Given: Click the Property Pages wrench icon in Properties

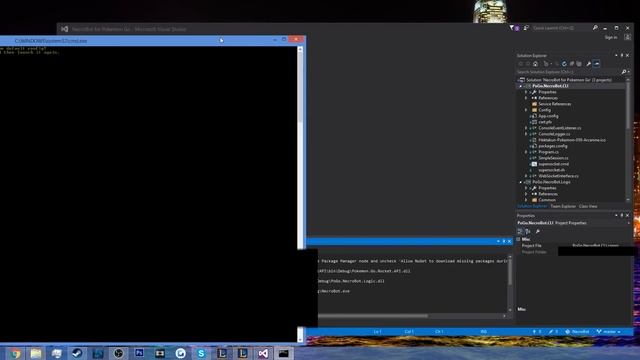Looking at the screenshot, I should pos(538,231).
